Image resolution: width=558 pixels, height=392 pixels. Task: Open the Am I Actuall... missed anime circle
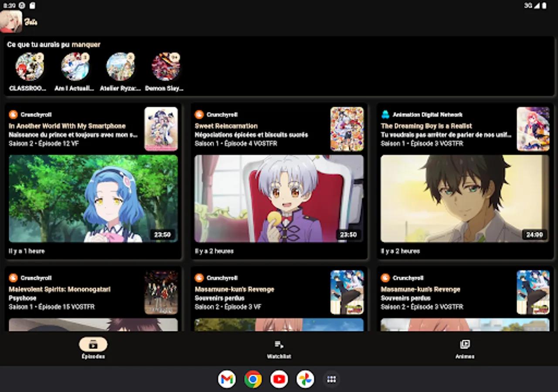pos(75,67)
